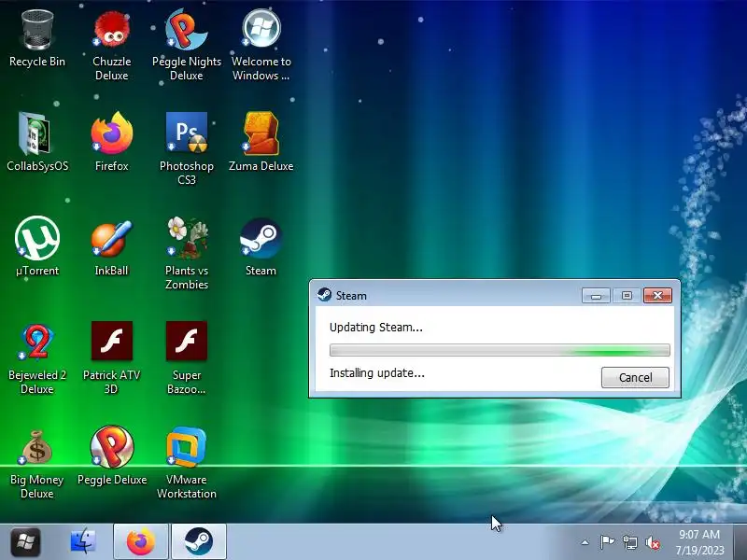Cancel the Steam update
The height and width of the screenshot is (560, 747).
635,378
